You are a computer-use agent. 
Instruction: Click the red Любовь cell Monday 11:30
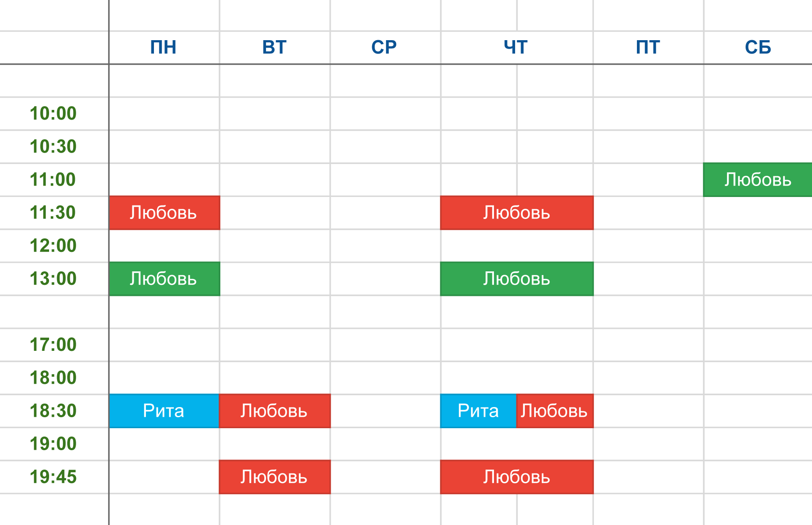pos(164,213)
